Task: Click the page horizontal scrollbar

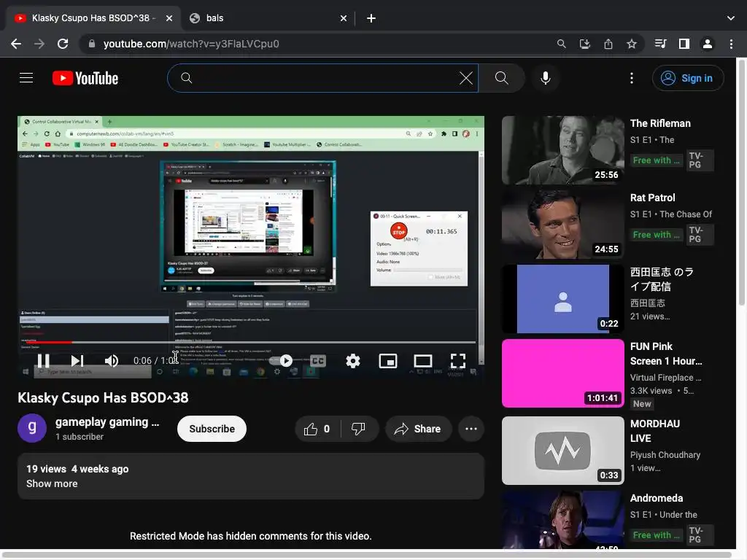Action: pos(367,554)
